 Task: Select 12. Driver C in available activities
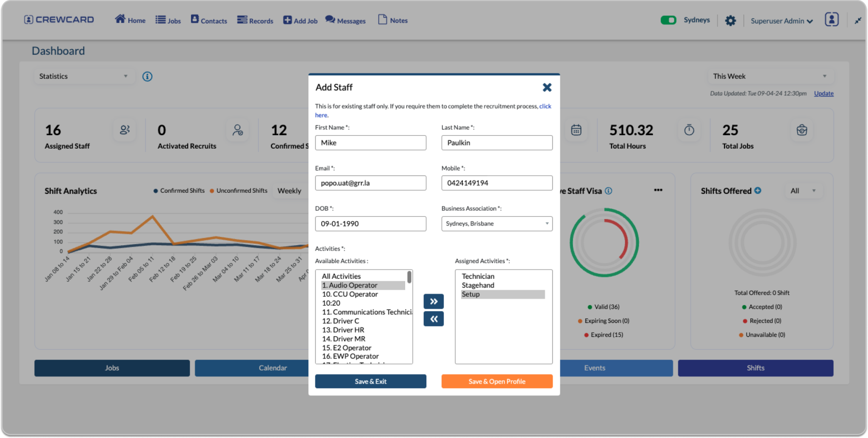[341, 321]
